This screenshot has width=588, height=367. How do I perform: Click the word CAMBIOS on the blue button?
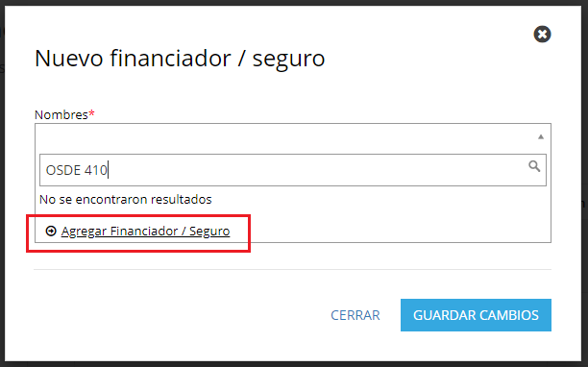[x=509, y=315]
